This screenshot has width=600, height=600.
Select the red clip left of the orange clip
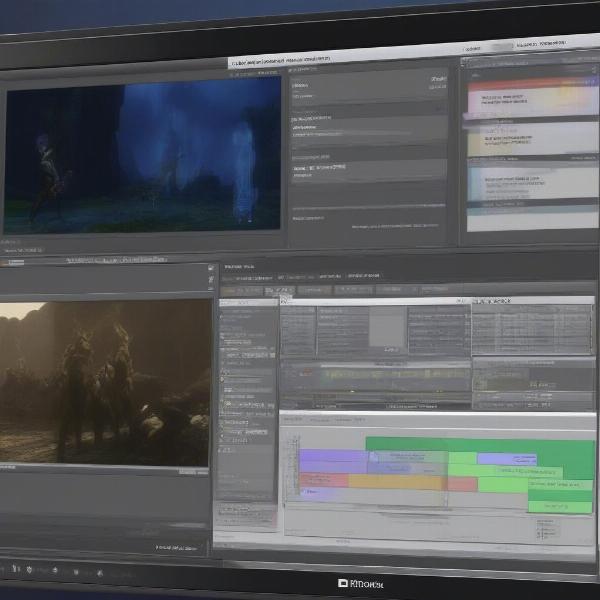(324, 480)
